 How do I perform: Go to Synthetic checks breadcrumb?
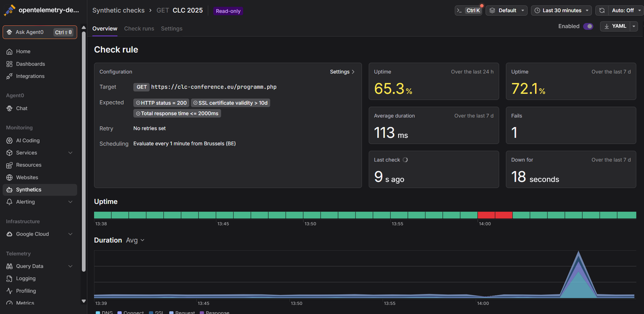coord(119,10)
